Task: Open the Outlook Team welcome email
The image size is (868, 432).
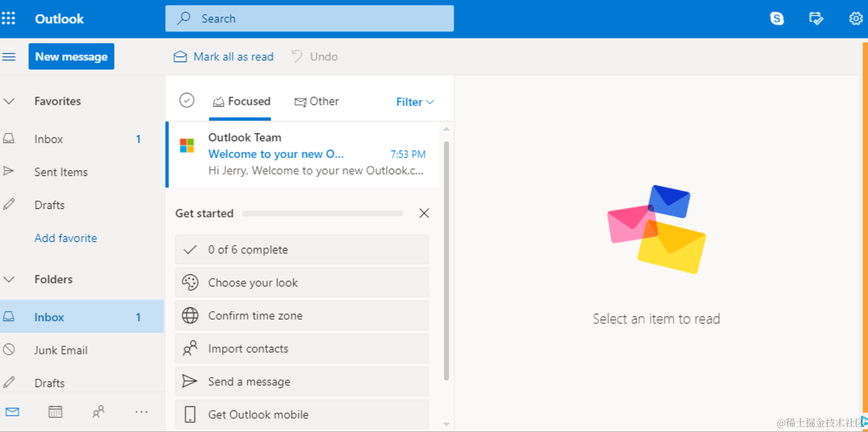Action: click(x=303, y=154)
